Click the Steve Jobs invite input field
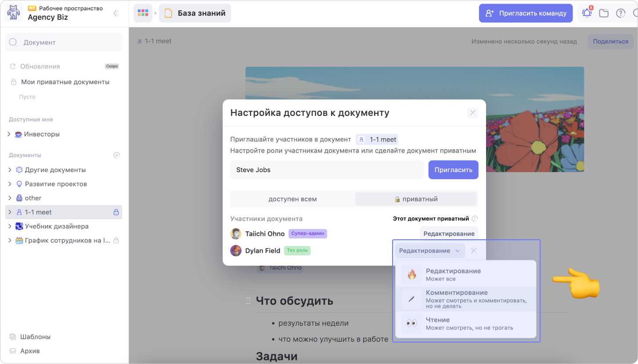Screen dimensions: 638x364 coord(327,170)
